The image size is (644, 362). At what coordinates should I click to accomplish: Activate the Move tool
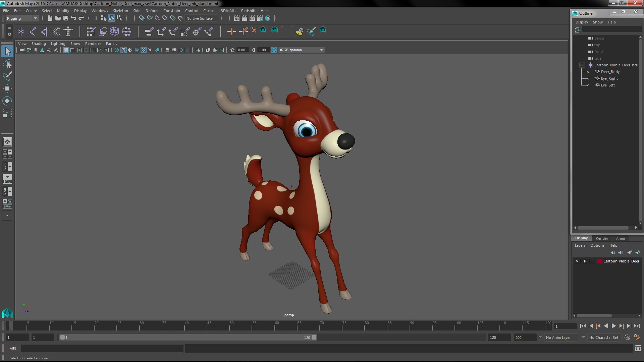coord(7,88)
